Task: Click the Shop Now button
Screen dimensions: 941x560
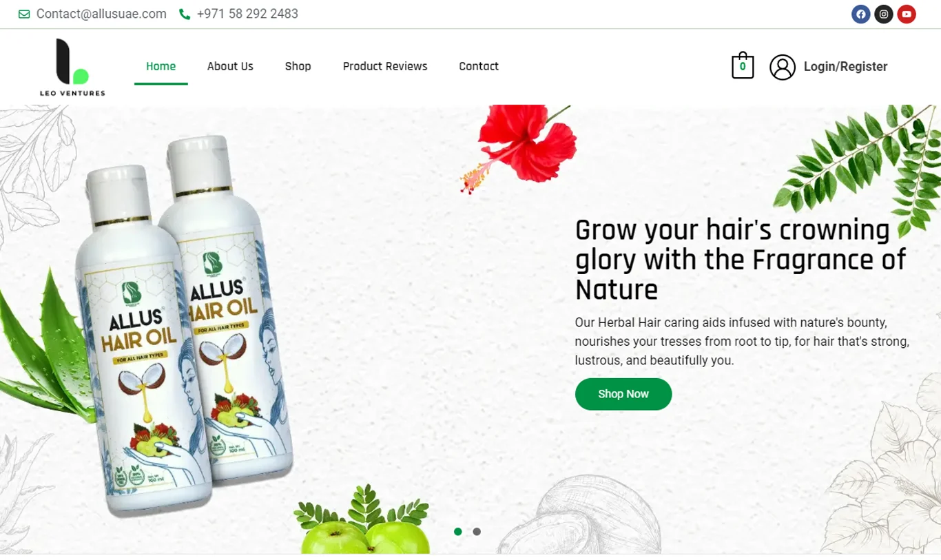Action: 623,394
